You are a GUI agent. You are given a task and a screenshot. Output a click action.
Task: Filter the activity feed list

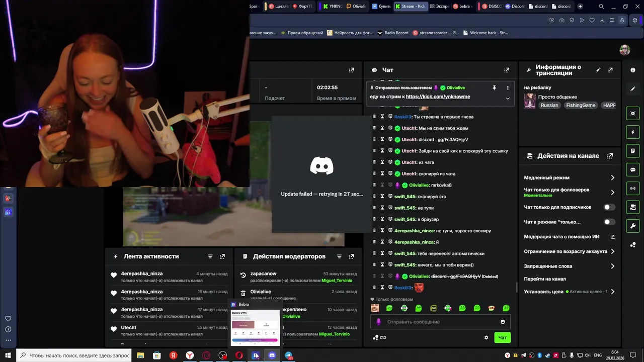(x=210, y=256)
